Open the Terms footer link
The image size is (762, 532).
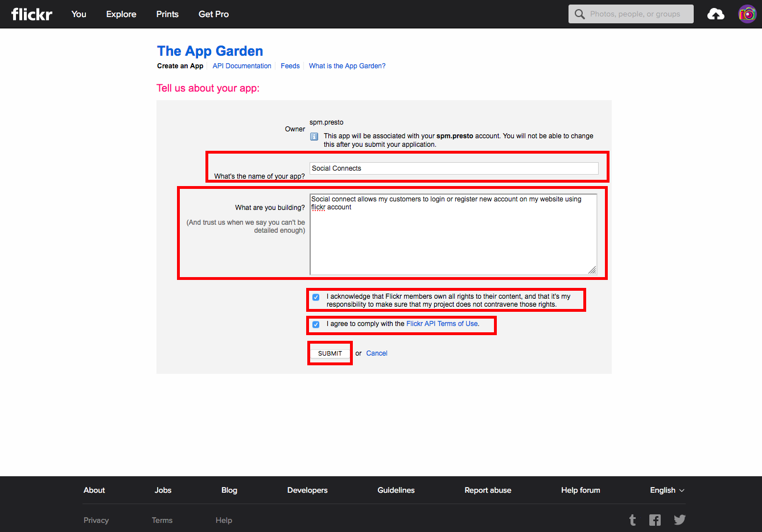[162, 520]
